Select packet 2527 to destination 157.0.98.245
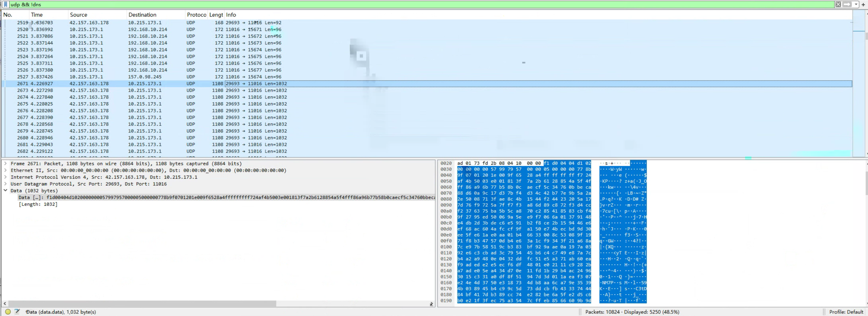 427,76
